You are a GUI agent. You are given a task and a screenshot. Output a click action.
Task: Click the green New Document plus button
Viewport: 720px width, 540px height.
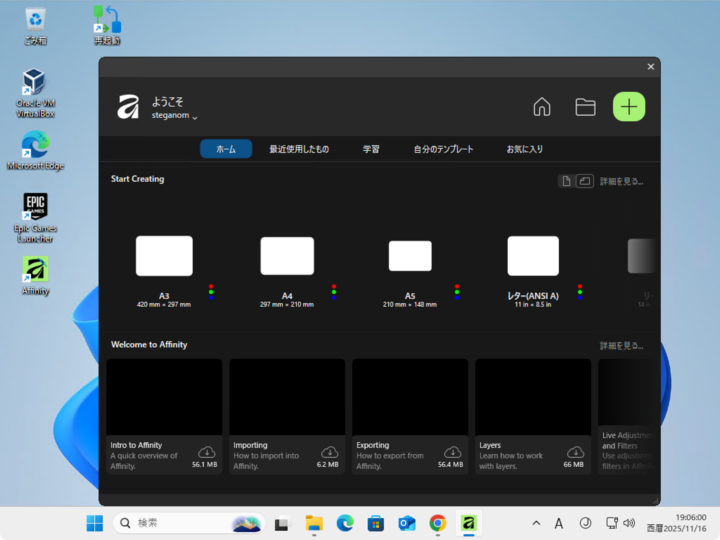(629, 107)
